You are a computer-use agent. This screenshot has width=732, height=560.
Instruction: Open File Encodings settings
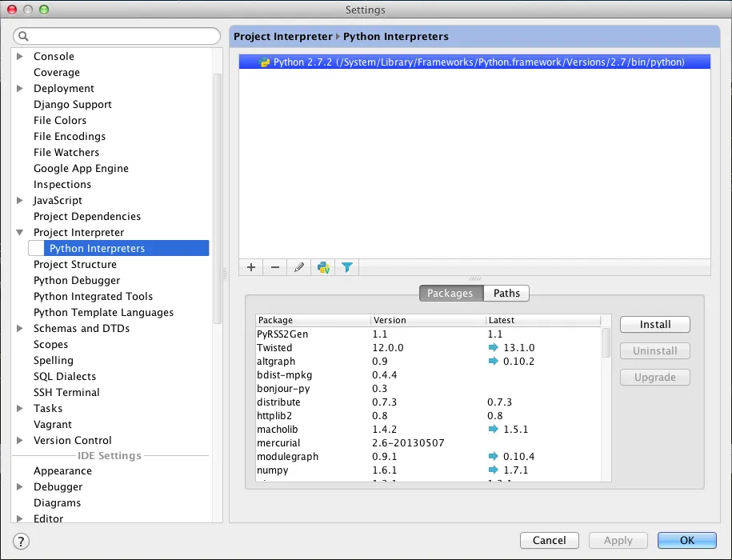(x=70, y=136)
